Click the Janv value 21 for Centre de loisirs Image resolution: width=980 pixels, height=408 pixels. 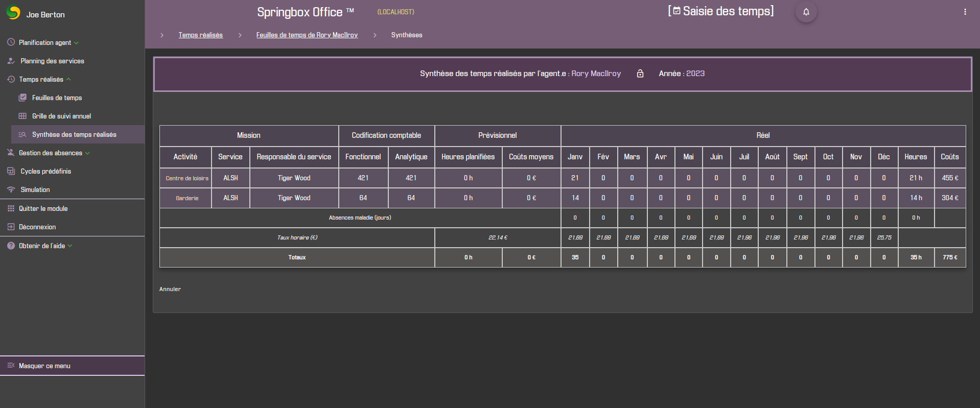[575, 178]
